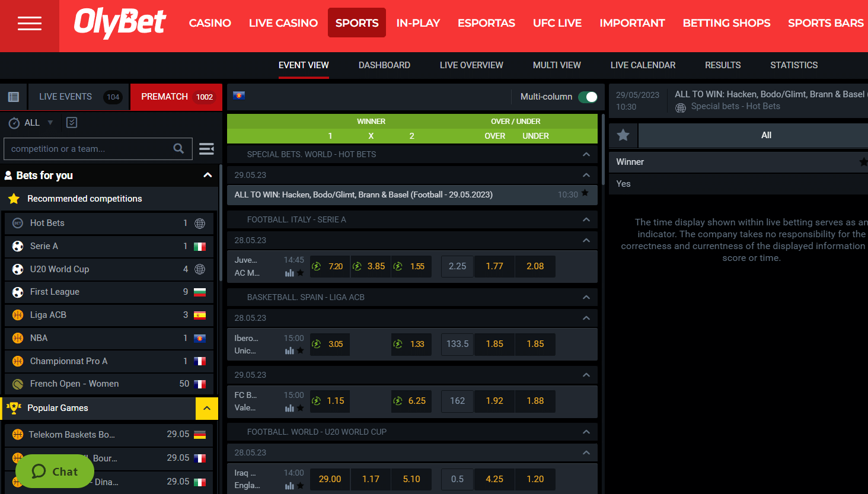Click the search magnifier icon
Viewport: 868px width, 494px height.
(178, 149)
